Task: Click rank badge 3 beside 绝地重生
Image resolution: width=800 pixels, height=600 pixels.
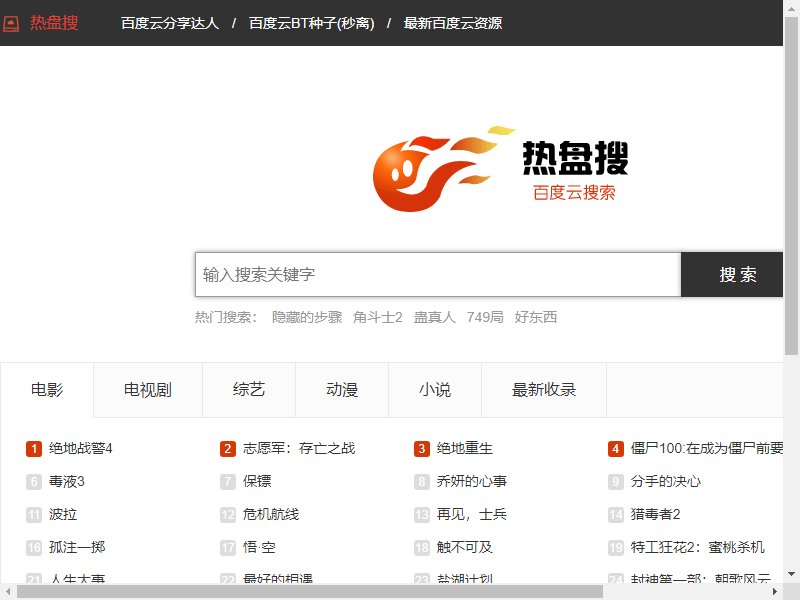Action: point(421,449)
